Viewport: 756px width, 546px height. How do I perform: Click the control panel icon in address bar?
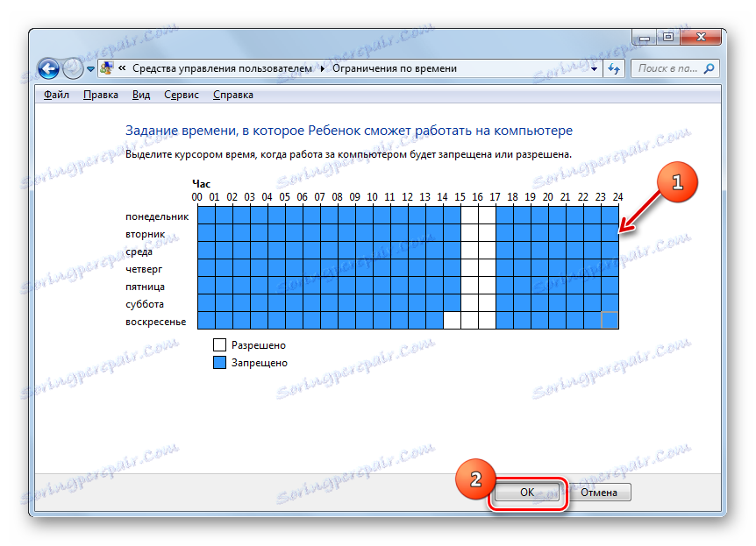(106, 68)
